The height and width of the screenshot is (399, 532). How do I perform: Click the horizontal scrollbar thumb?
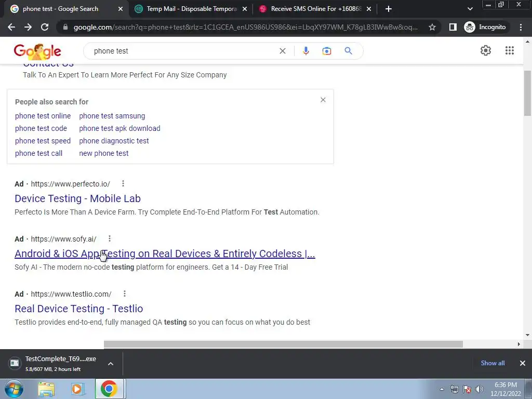point(283,344)
